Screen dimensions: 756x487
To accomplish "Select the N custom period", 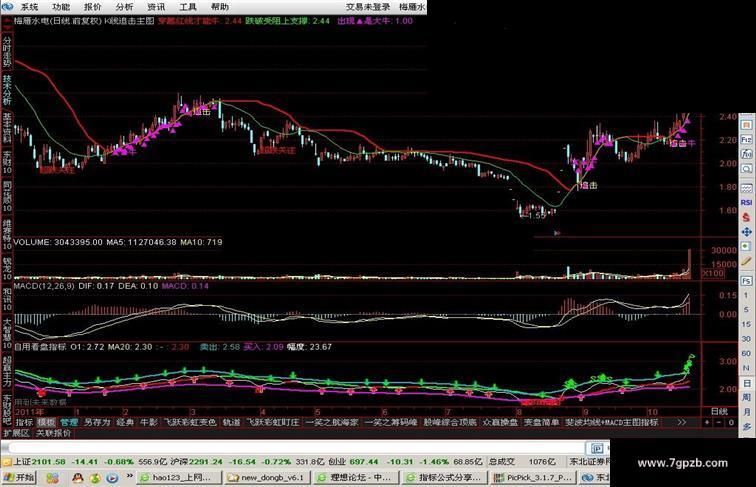I will pos(746,368).
